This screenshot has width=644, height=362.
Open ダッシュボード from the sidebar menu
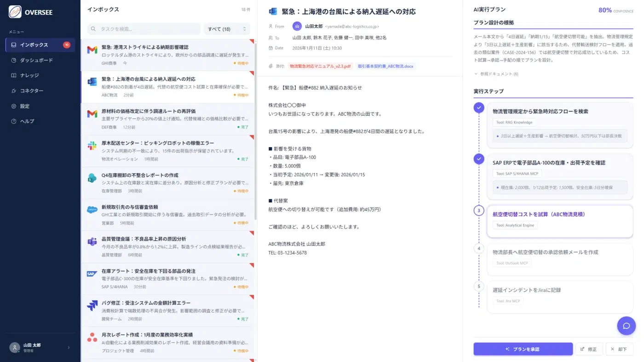click(x=36, y=60)
